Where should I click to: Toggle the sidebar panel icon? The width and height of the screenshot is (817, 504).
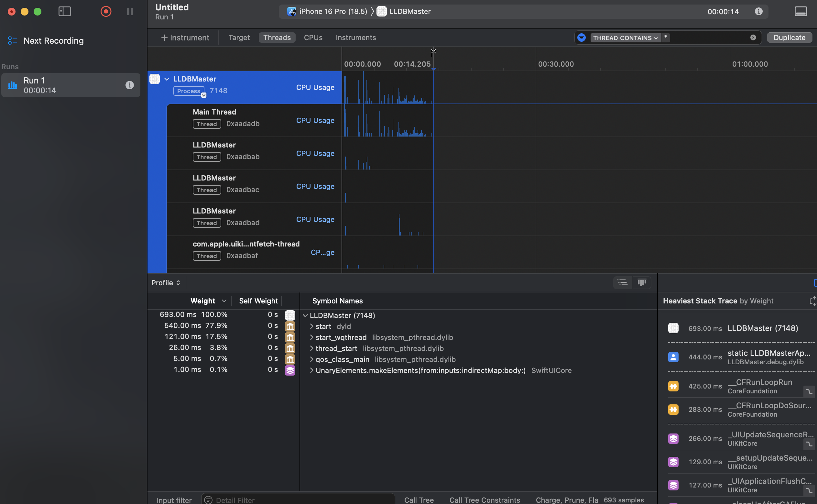tap(65, 11)
